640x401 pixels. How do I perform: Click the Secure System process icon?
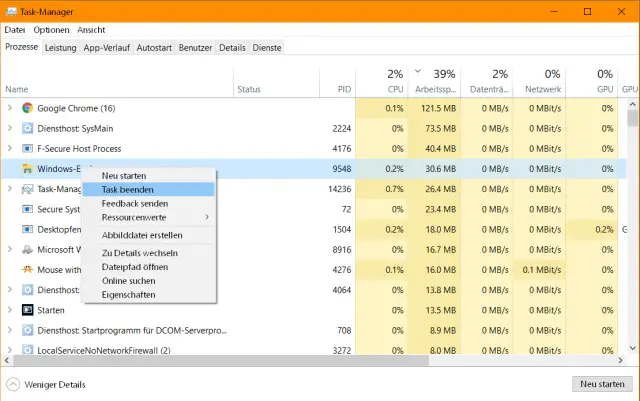[28, 209]
